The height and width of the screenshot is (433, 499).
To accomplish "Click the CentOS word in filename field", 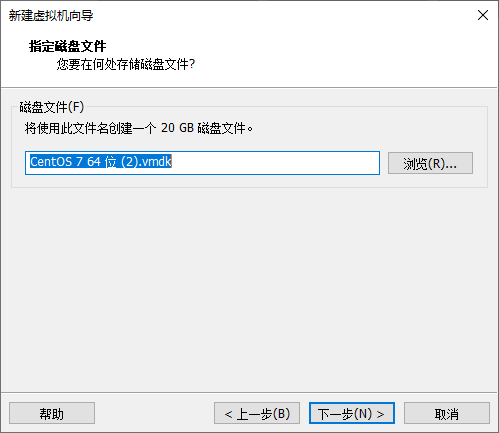I will point(51,162).
